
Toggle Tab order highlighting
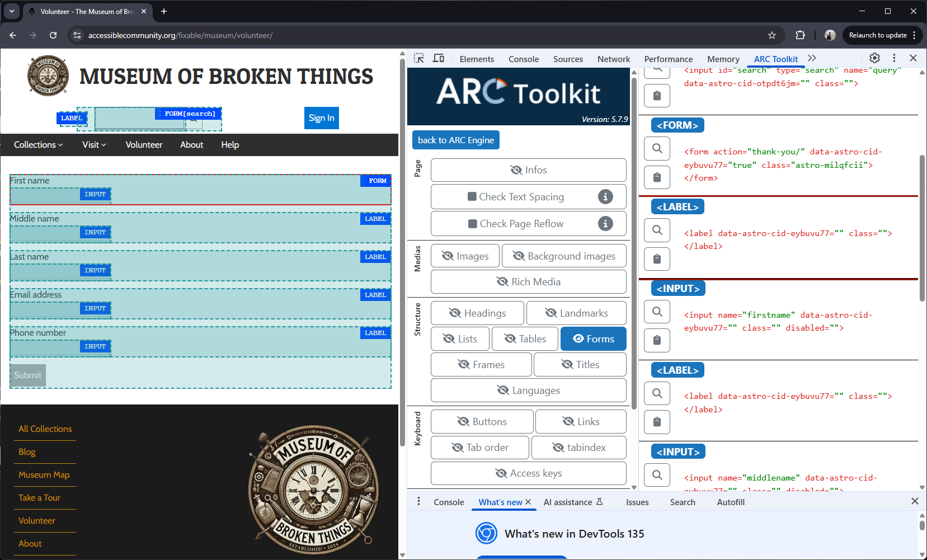[x=480, y=448]
